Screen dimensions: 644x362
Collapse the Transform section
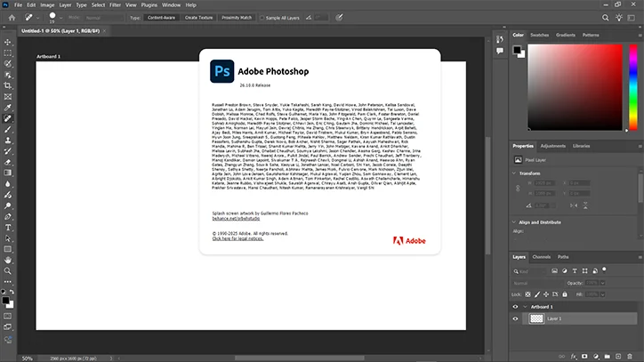point(516,174)
